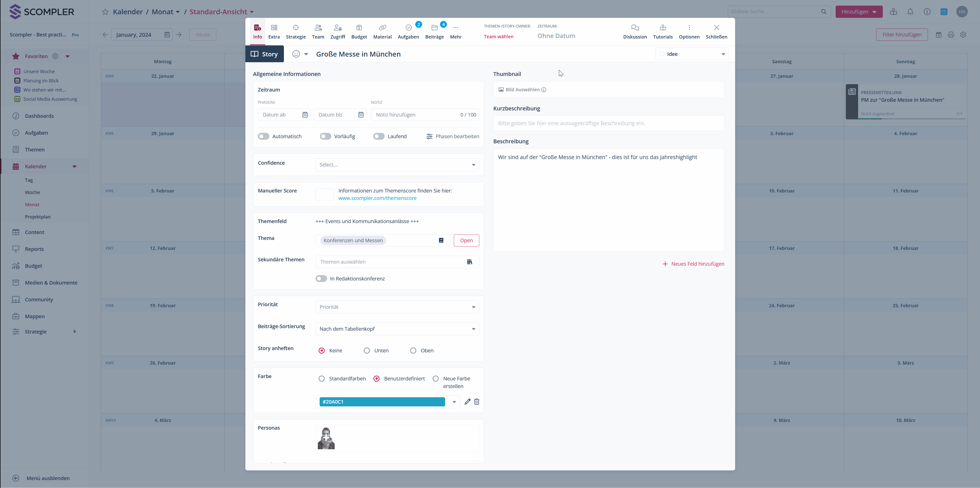The width and height of the screenshot is (980, 488).
Task: Click the pencil icon to edit the color
Action: 467,402
